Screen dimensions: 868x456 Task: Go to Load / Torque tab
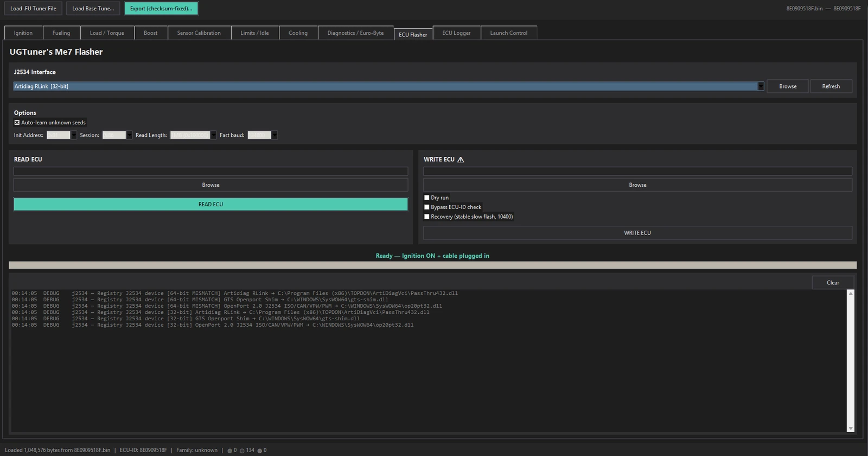tap(107, 33)
